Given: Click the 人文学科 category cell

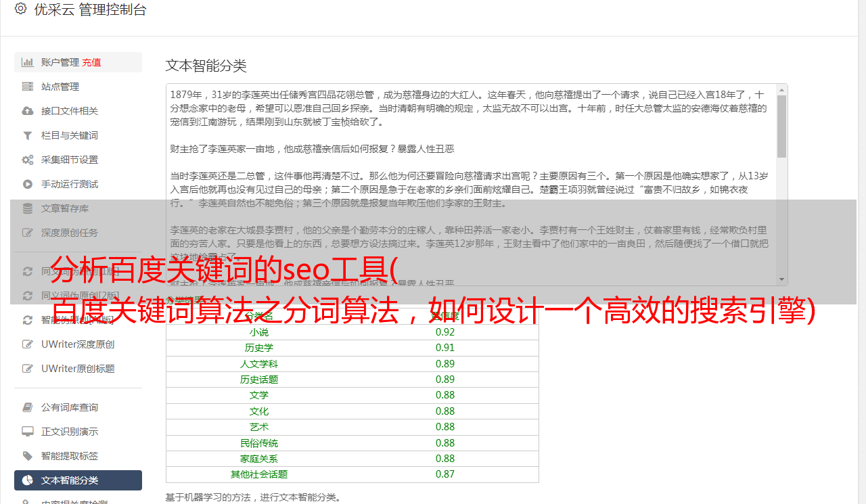Looking at the screenshot, I should point(259,364).
